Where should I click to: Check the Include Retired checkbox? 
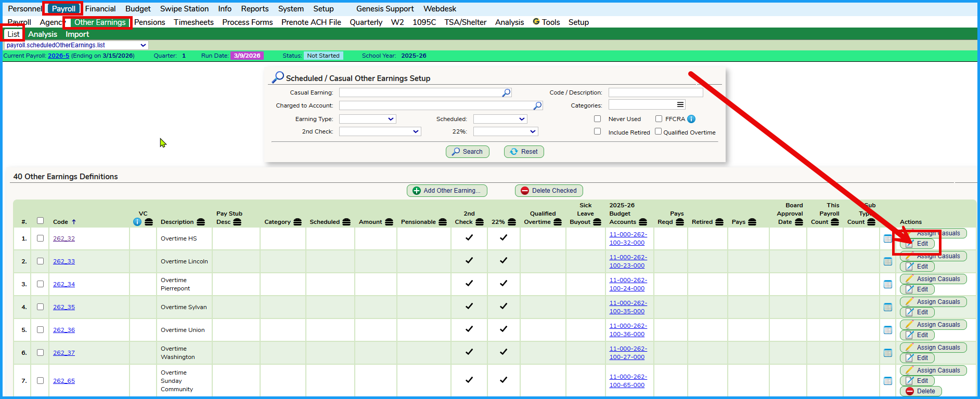597,131
